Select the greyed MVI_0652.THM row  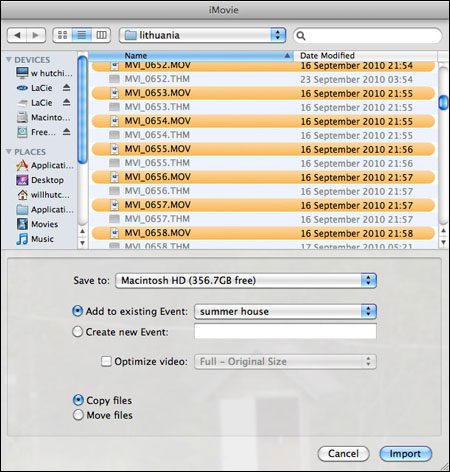[263, 79]
